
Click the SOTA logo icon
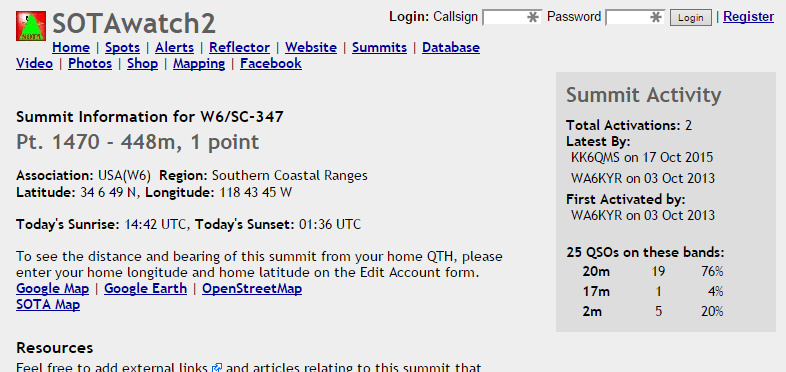31,26
